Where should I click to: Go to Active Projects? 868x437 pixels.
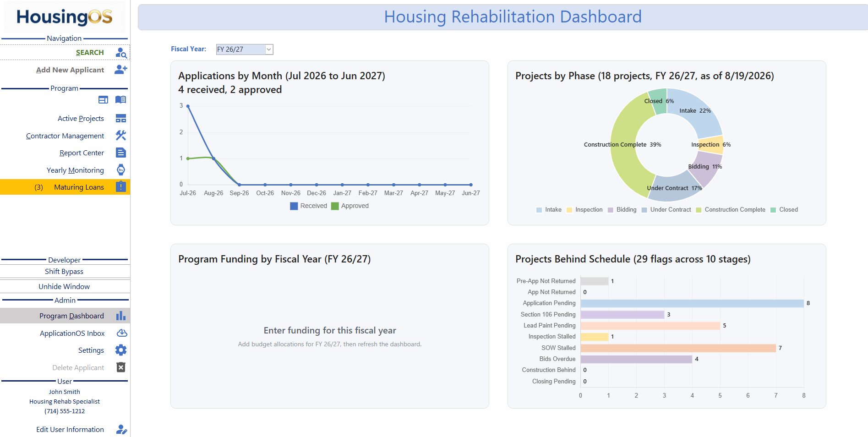pyautogui.click(x=81, y=119)
